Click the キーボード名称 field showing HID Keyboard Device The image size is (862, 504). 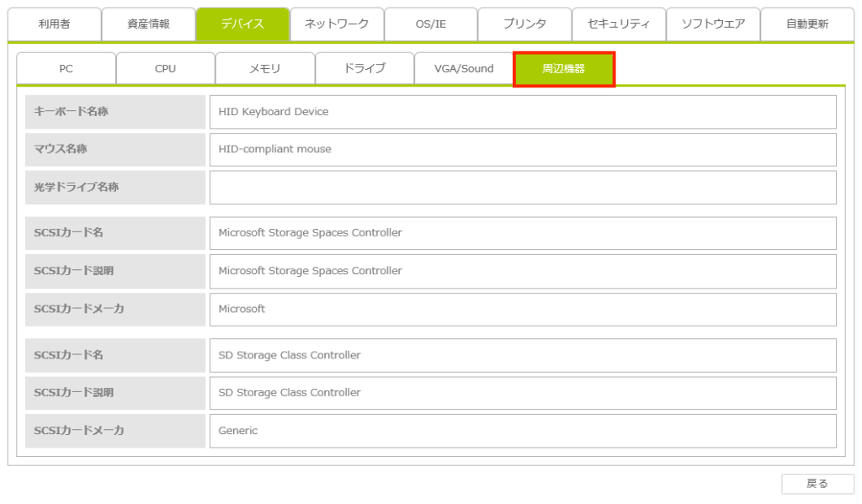523,112
